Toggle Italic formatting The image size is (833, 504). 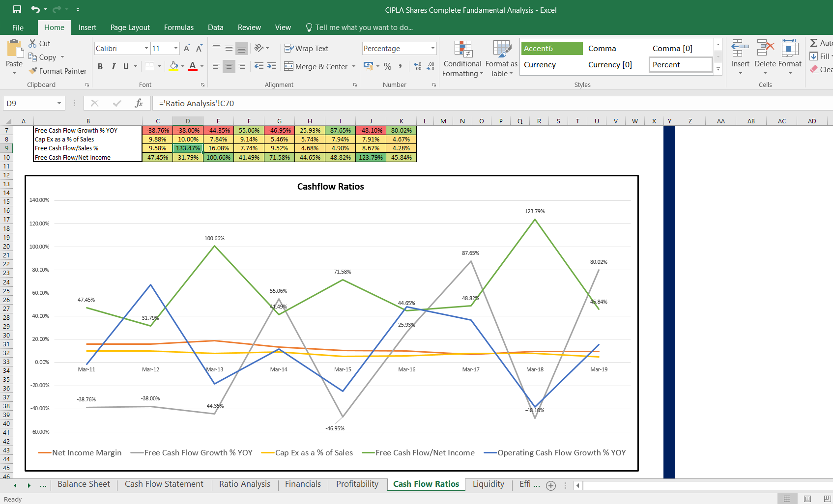(113, 66)
